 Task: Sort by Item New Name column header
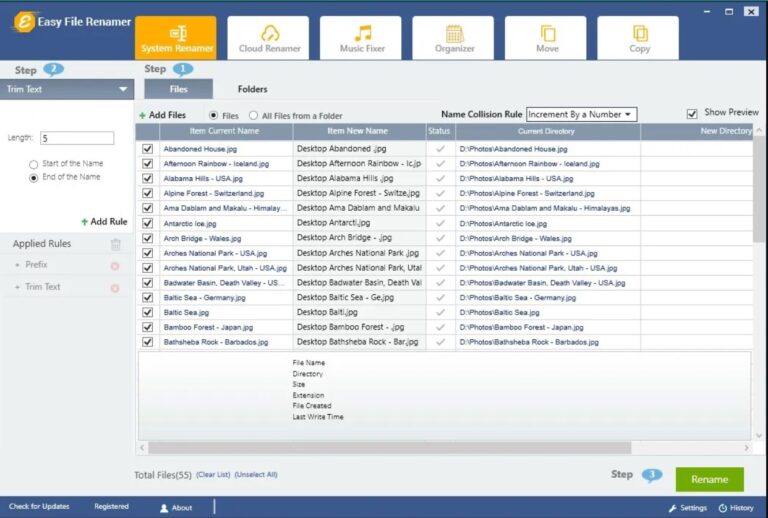point(359,131)
